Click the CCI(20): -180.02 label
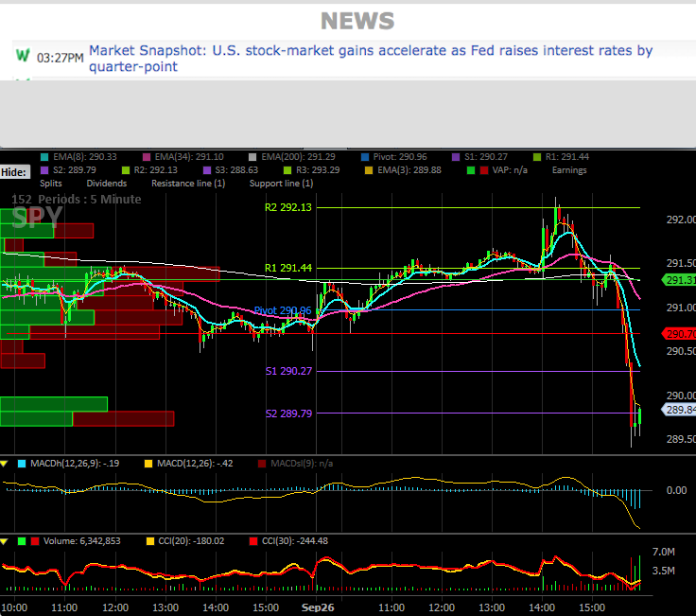The image size is (696, 616). pos(191,541)
